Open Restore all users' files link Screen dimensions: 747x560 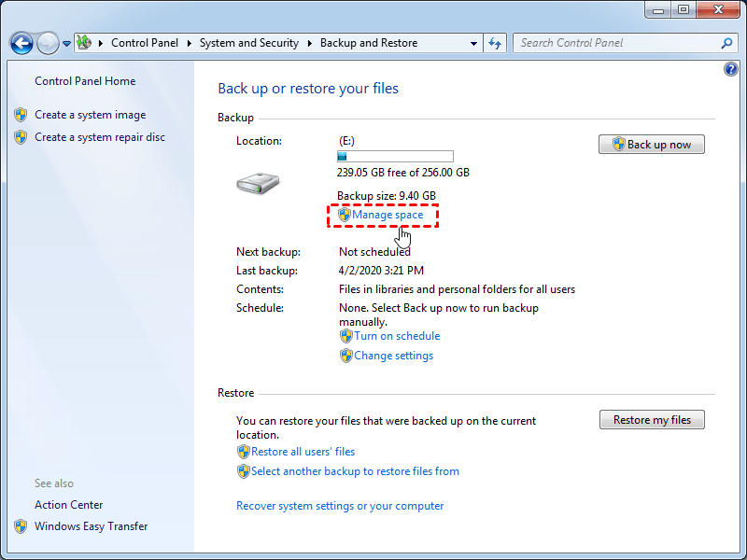pos(303,452)
